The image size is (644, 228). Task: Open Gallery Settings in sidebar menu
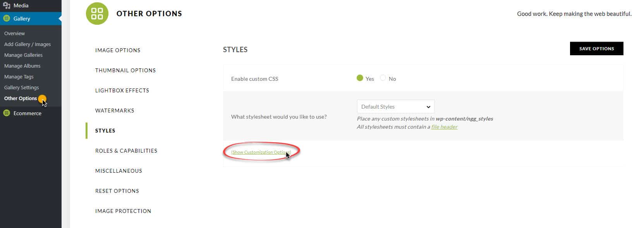pyautogui.click(x=21, y=88)
